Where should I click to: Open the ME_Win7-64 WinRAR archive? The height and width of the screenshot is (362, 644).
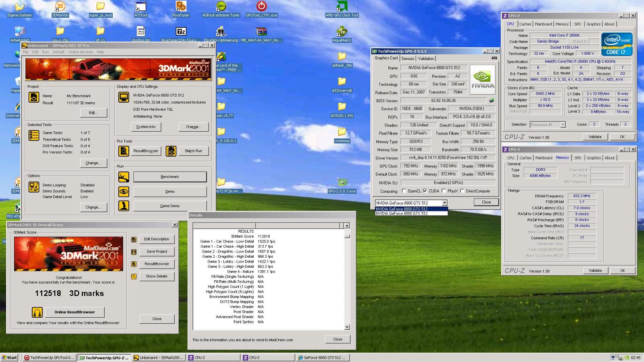click(261, 31)
